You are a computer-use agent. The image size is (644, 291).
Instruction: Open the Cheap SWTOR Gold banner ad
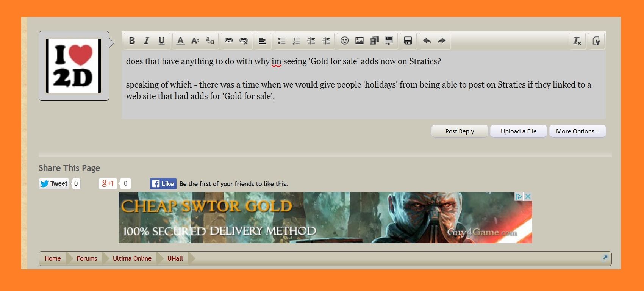click(325, 217)
